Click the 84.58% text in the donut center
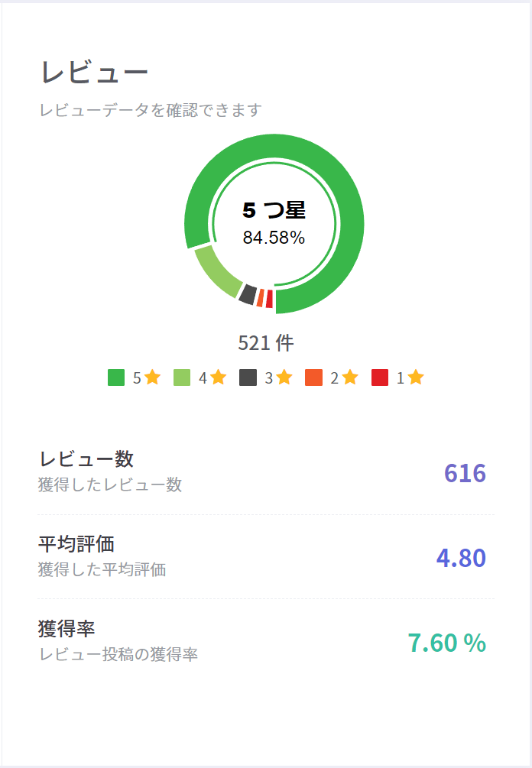The height and width of the screenshot is (768, 532). [274, 238]
